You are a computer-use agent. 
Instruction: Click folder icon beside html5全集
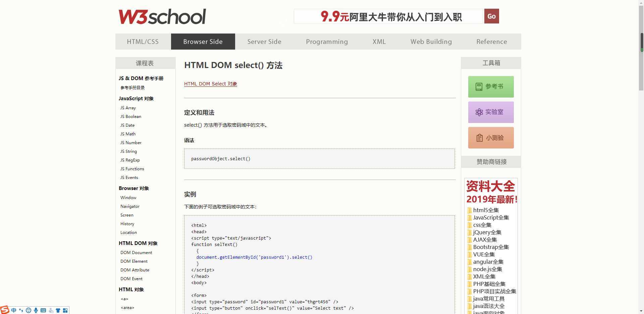(470, 210)
